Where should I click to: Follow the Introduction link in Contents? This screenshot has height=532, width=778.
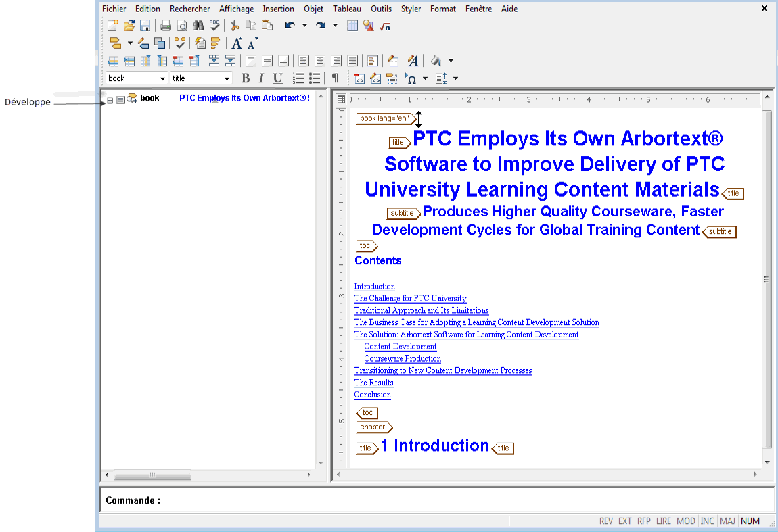click(x=375, y=287)
